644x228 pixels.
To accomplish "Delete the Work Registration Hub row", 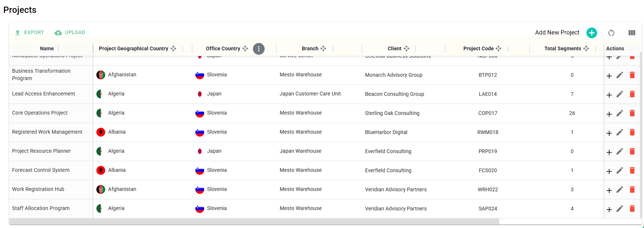I will click(x=632, y=189).
